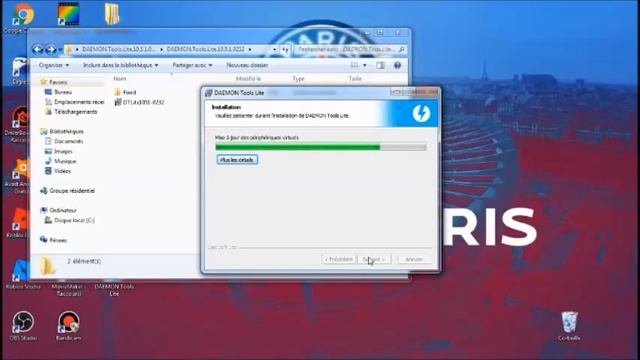This screenshot has width=640, height=360.
Task: Click the DAEMON Tools Lite 10.5.1.0232 breadcrumb
Action: tap(205, 49)
